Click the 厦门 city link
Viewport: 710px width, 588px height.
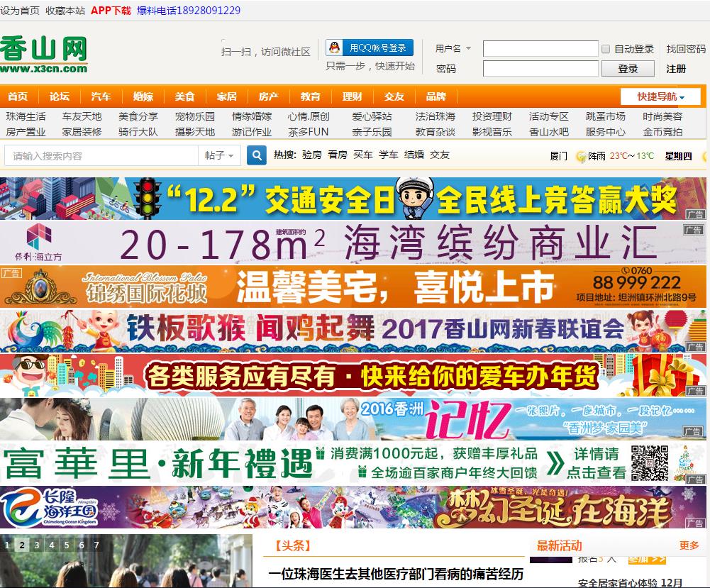(x=558, y=156)
